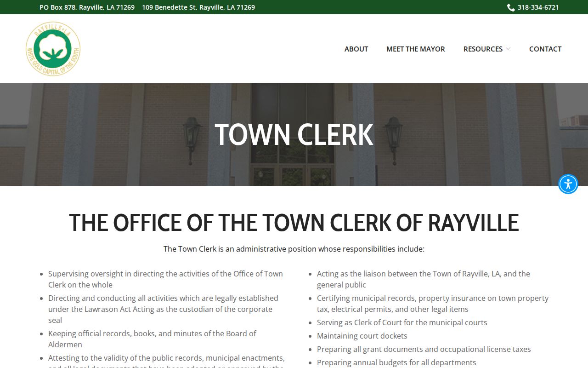
Task: Click the Rayville cotton logo
Action: click(53, 49)
